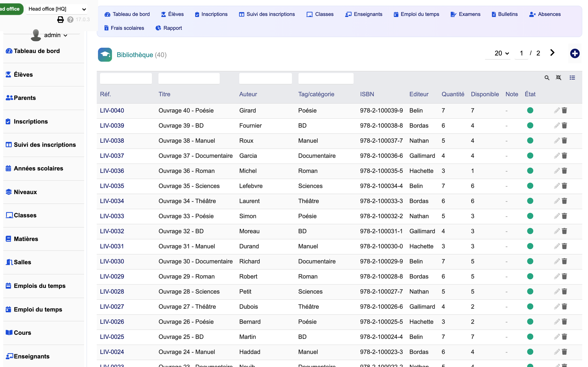Delete trash icon for LIV-0027
Image resolution: width=588 pixels, height=367 pixels.
click(x=564, y=307)
